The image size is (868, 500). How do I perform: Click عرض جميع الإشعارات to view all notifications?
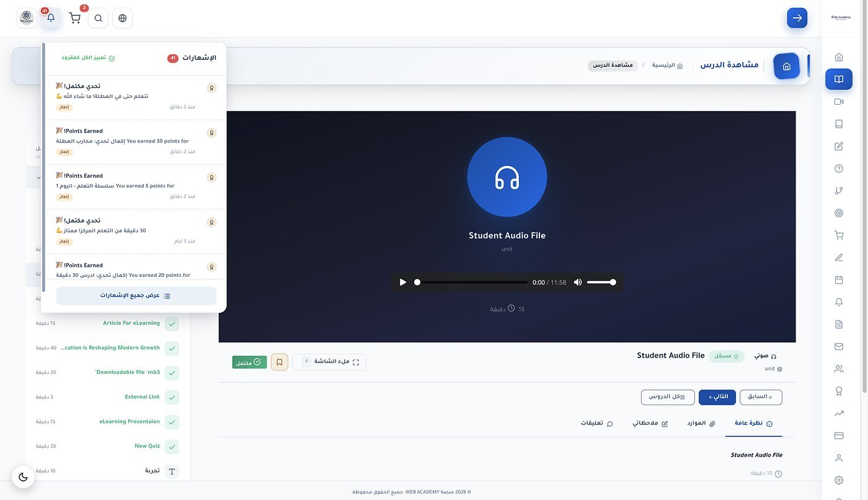[x=136, y=296]
